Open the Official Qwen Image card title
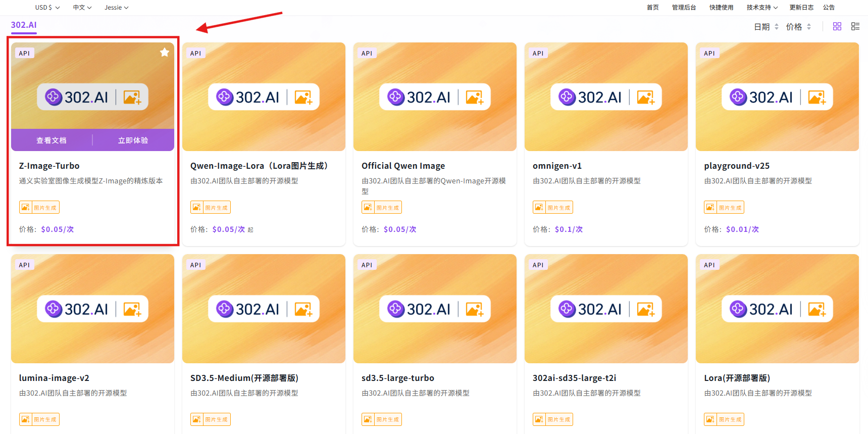Image resolution: width=868 pixels, height=434 pixels. 403,166
